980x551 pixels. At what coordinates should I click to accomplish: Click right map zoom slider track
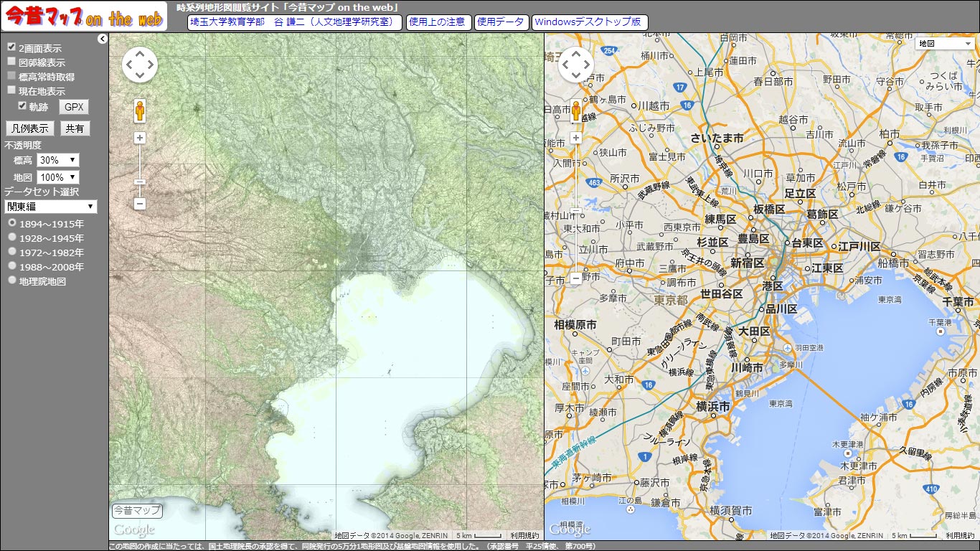[x=575, y=208]
